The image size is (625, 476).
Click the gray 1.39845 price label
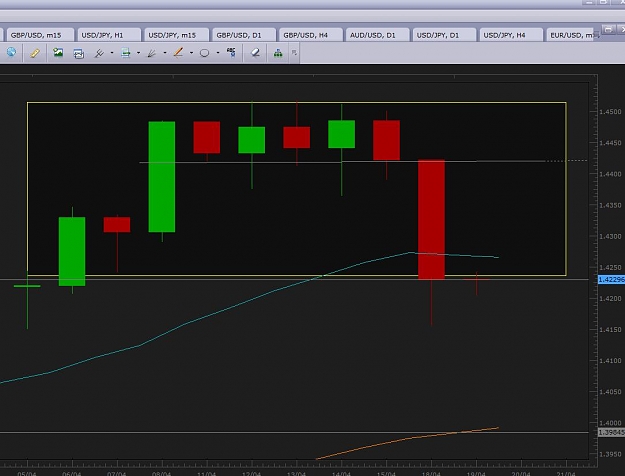coord(611,432)
